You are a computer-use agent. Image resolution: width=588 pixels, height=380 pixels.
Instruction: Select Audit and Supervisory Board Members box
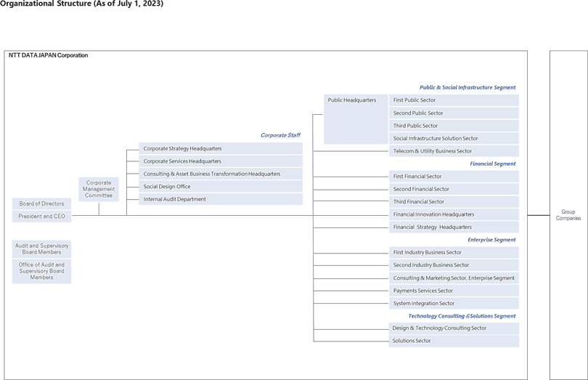[41, 249]
